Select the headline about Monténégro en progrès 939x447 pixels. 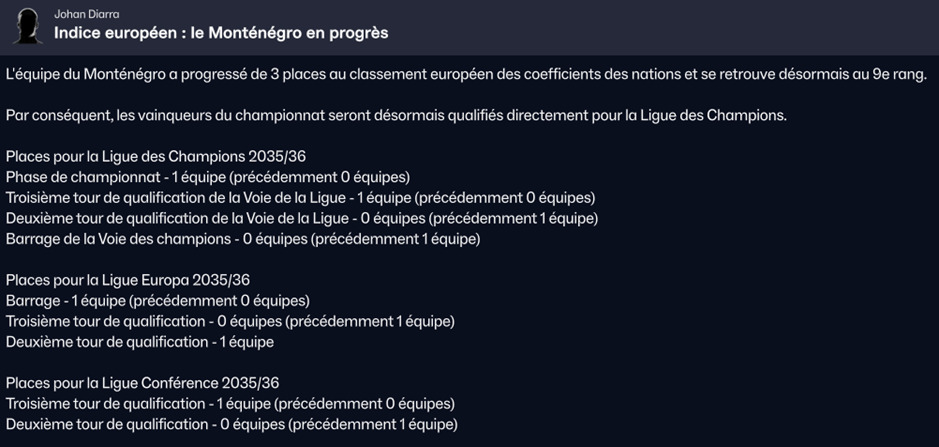tap(221, 33)
